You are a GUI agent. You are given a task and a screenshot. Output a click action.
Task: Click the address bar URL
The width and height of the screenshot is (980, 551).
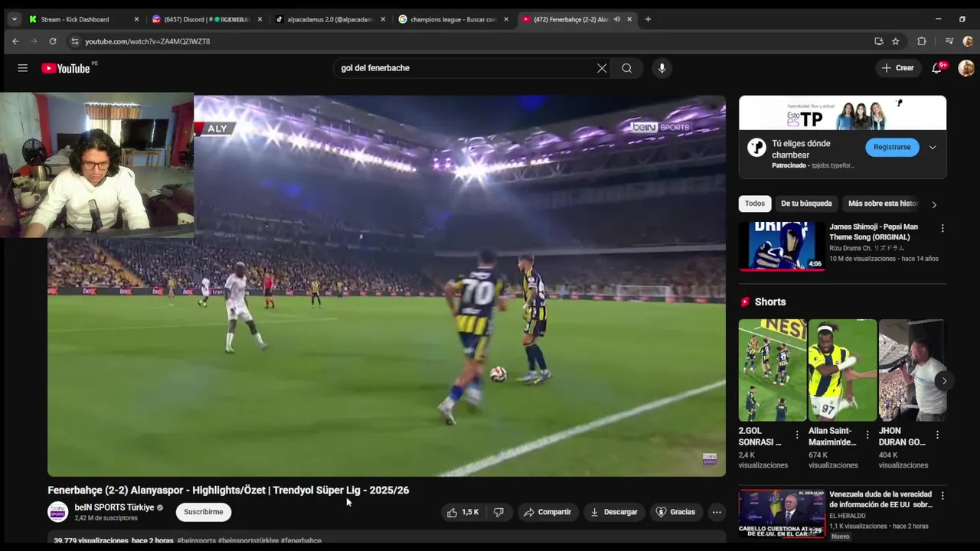[x=147, y=41]
